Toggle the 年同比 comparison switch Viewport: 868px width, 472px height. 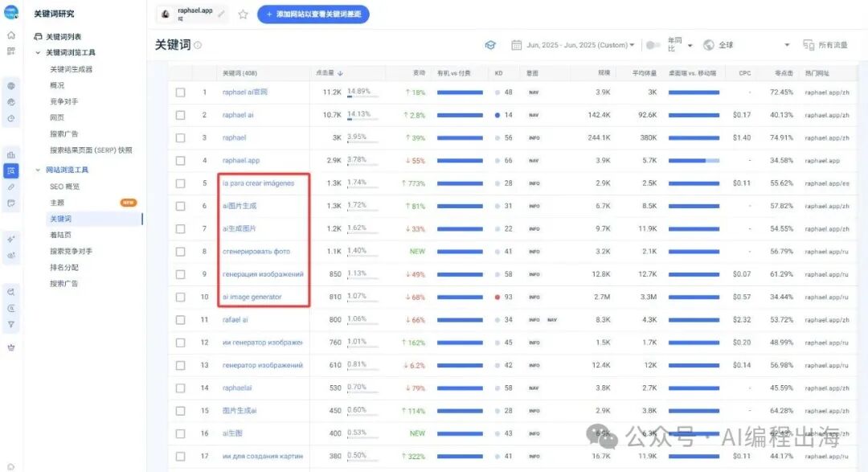point(653,45)
